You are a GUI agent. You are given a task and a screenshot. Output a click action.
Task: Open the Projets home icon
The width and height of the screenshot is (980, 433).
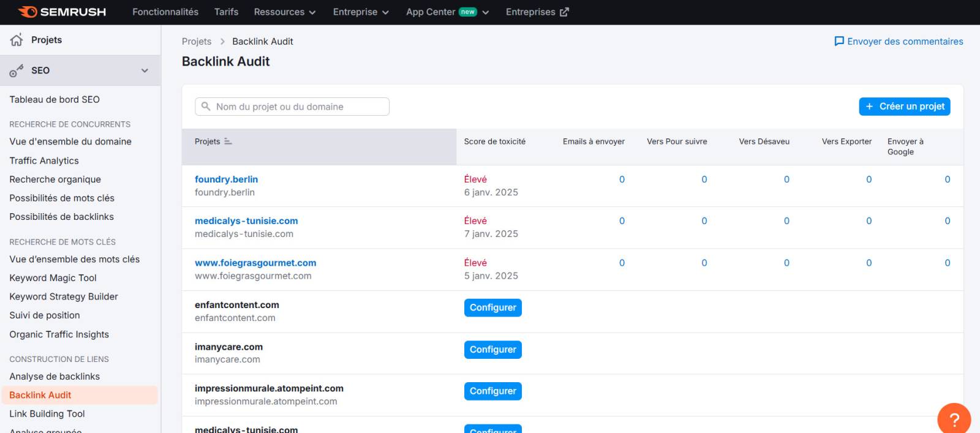pyautogui.click(x=17, y=40)
